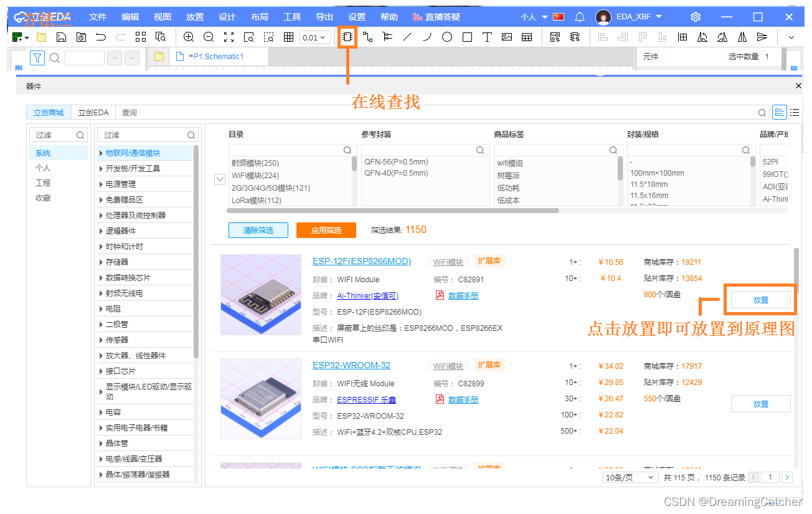Open the 编辑 menu

click(130, 17)
